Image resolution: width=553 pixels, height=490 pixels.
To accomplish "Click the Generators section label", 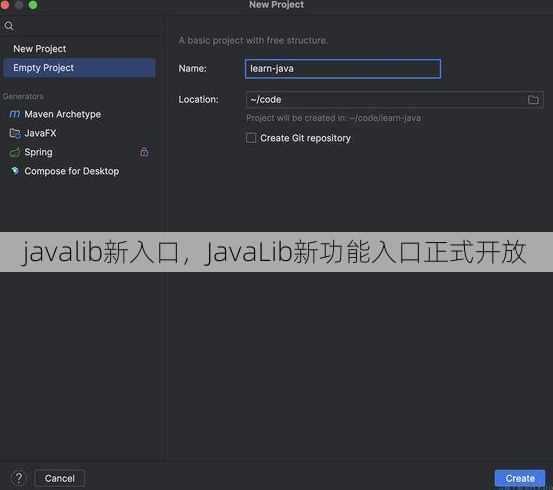I will pos(23,96).
